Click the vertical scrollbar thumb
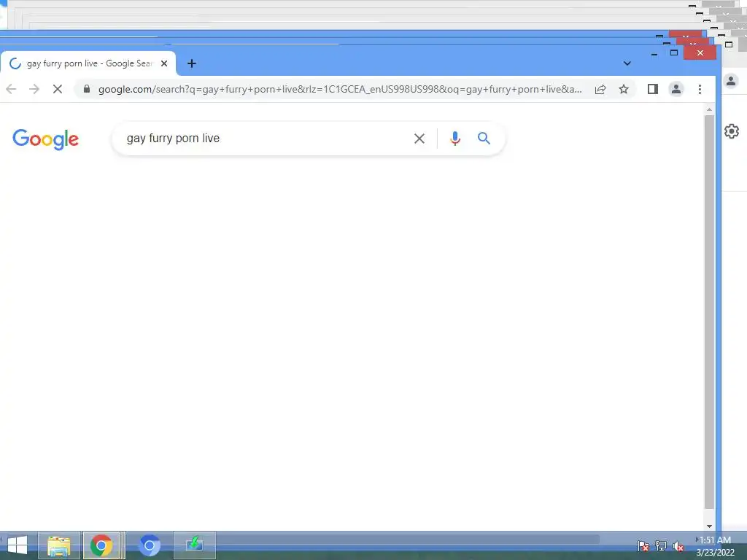The height and width of the screenshot is (560, 747). [709, 312]
